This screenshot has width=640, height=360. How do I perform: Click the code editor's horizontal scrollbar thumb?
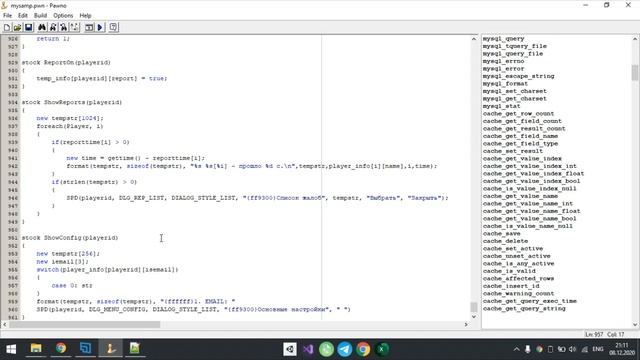point(84,324)
